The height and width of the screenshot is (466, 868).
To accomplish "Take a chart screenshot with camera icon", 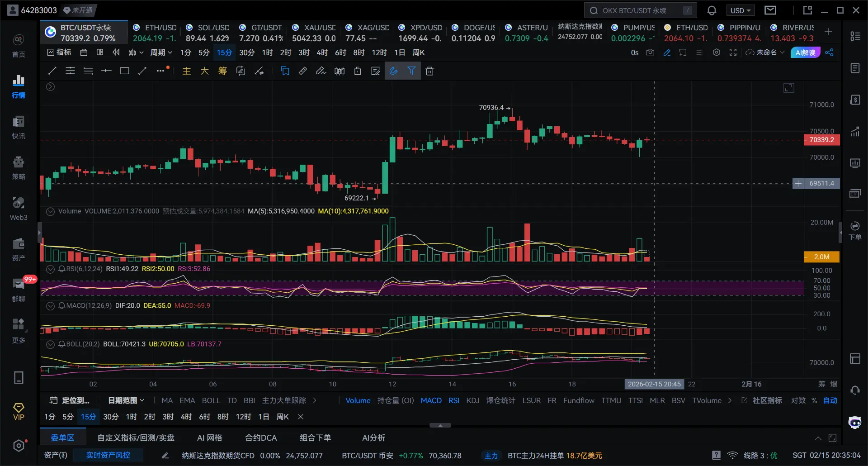I will tap(650, 52).
